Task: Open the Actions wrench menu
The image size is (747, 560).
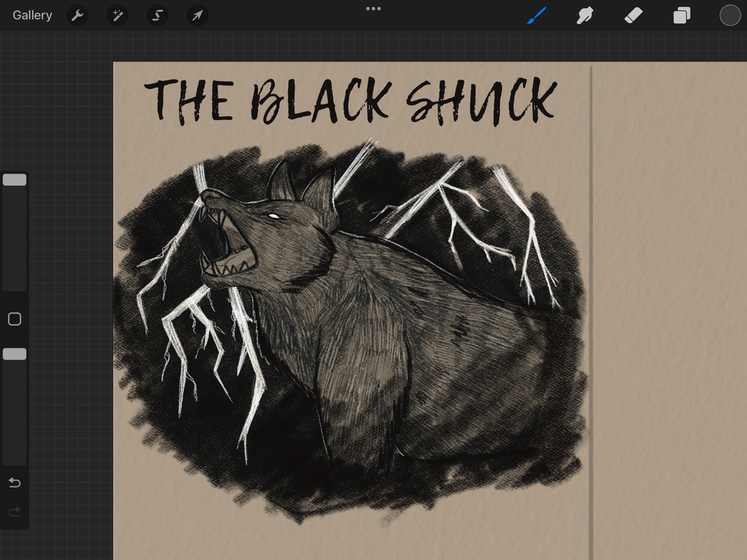Action: click(77, 15)
